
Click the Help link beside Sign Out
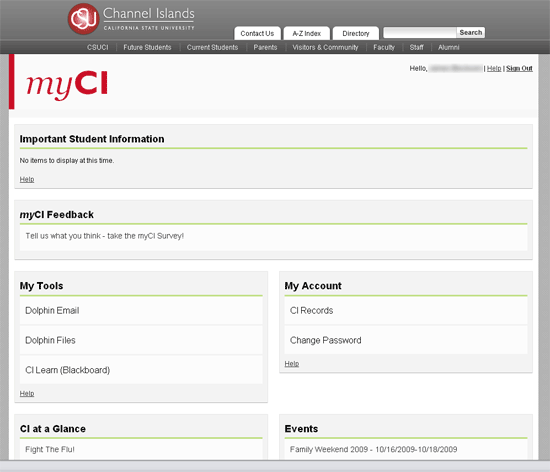[494, 68]
